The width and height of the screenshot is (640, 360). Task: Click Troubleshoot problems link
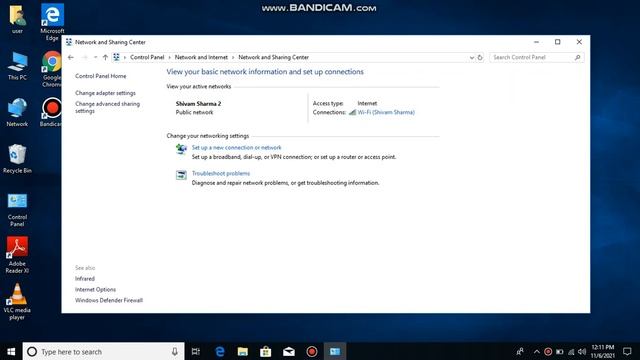click(x=221, y=173)
